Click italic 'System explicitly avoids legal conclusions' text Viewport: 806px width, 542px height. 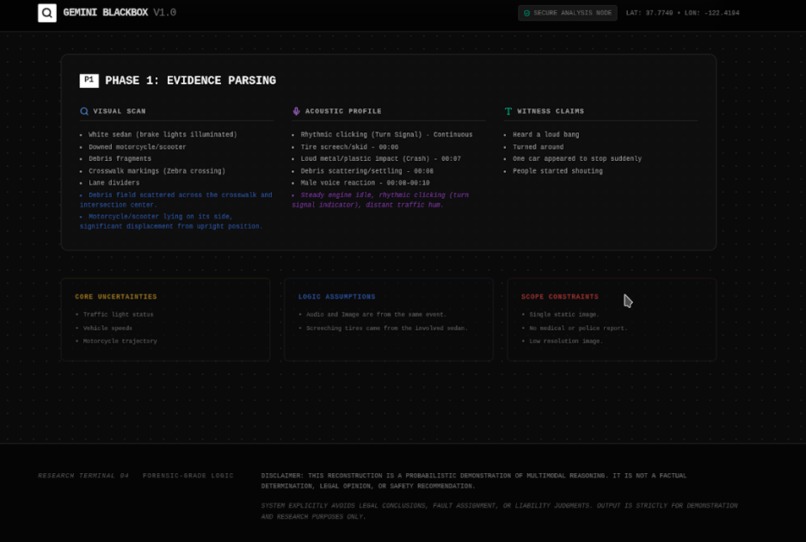coord(499,511)
